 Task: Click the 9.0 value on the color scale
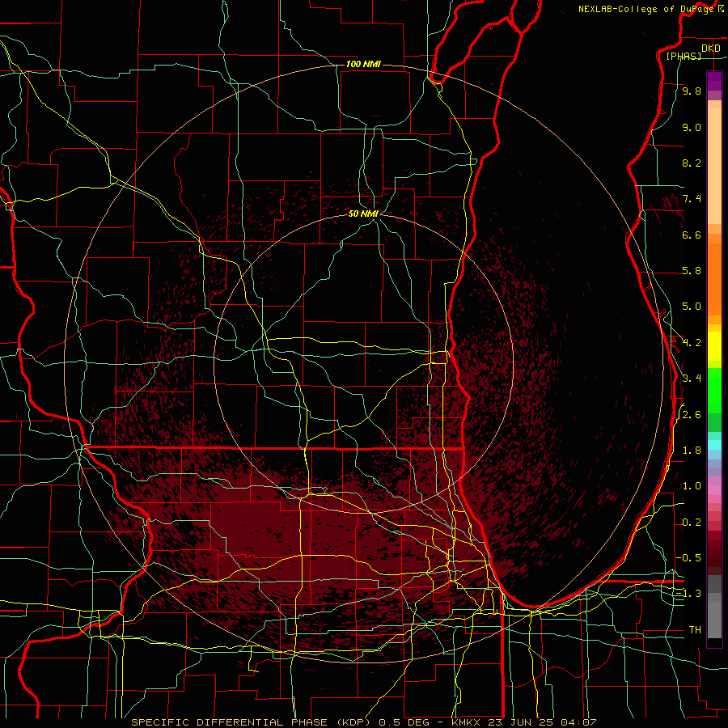[x=692, y=127]
